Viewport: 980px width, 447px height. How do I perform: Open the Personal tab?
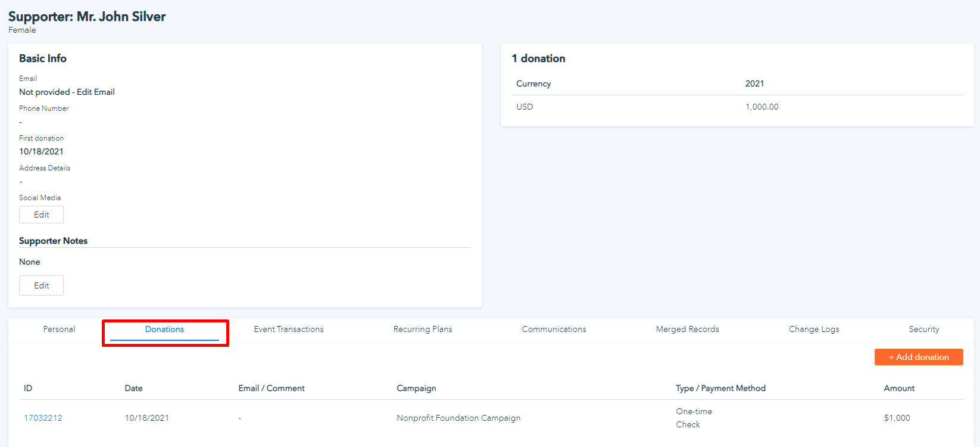(x=59, y=329)
